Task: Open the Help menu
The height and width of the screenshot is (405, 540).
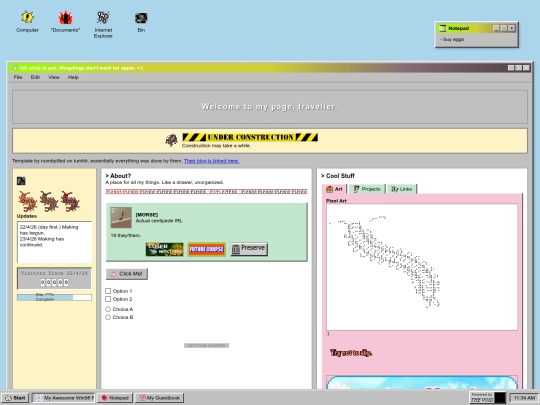Action: click(73, 77)
